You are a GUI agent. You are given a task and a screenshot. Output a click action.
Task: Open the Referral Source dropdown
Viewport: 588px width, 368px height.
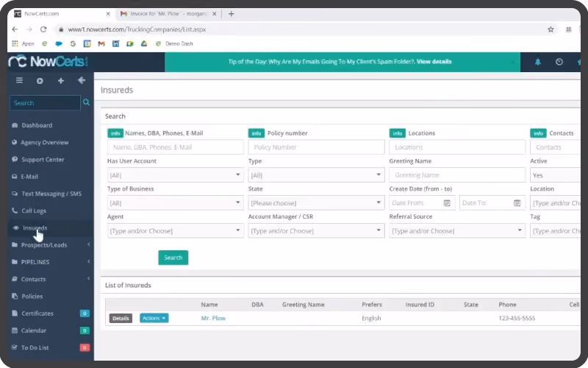457,230
